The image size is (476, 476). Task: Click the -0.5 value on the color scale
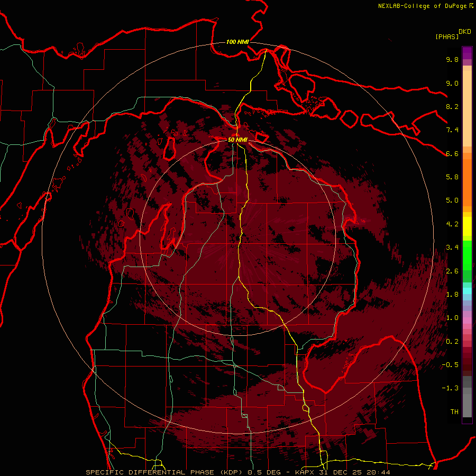(450, 365)
